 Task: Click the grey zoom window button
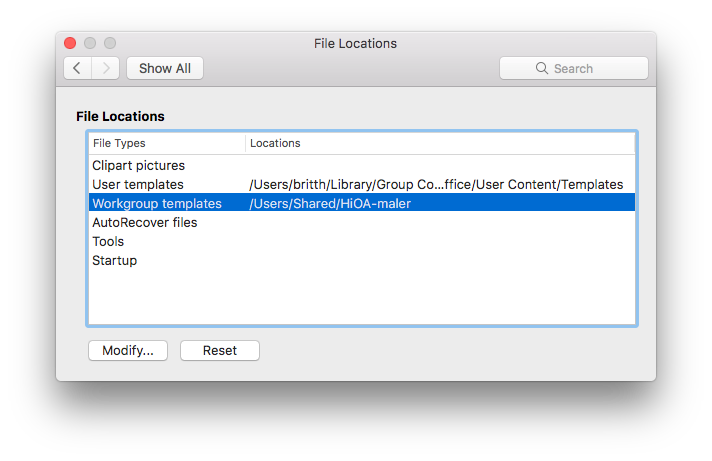110,43
